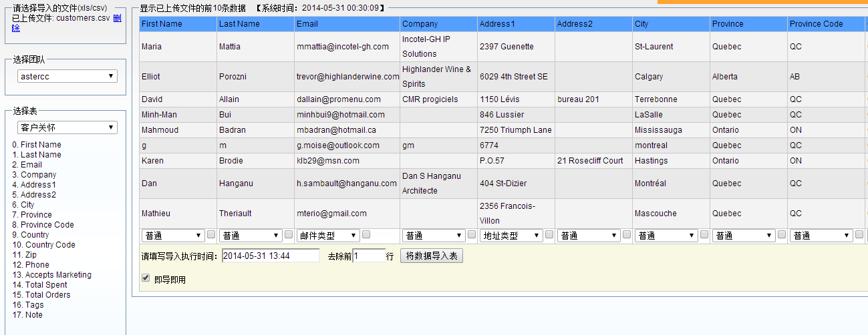
Task: Click the import execution time field
Action: 271,256
